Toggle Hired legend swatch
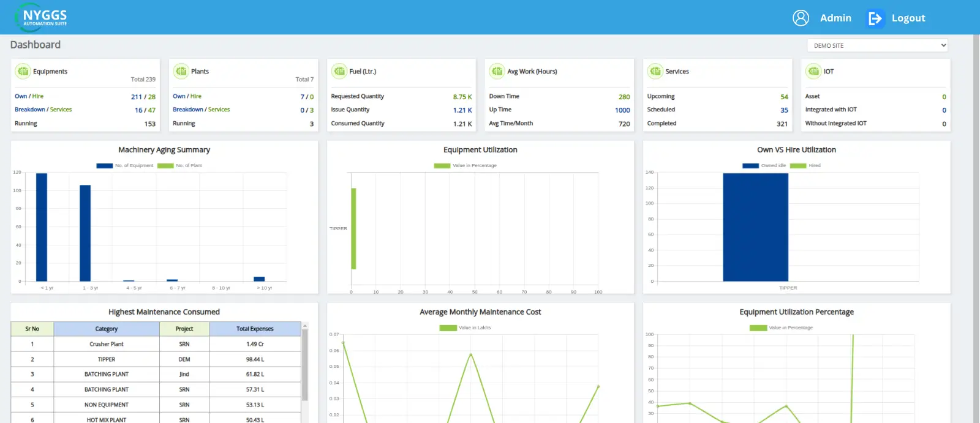The width and height of the screenshot is (980, 423). pyautogui.click(x=798, y=165)
